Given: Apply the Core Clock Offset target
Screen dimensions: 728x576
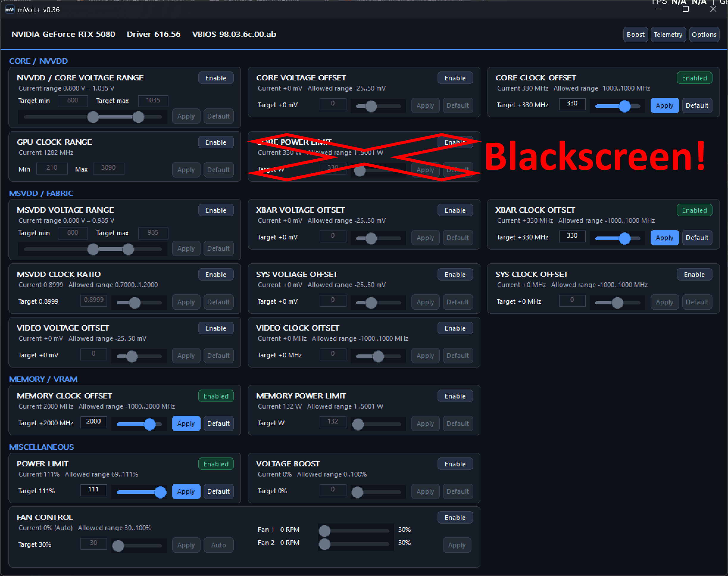Looking at the screenshot, I should [664, 105].
